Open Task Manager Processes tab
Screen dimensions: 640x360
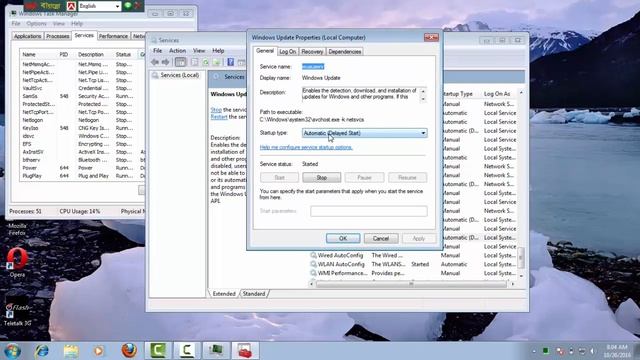click(58, 36)
